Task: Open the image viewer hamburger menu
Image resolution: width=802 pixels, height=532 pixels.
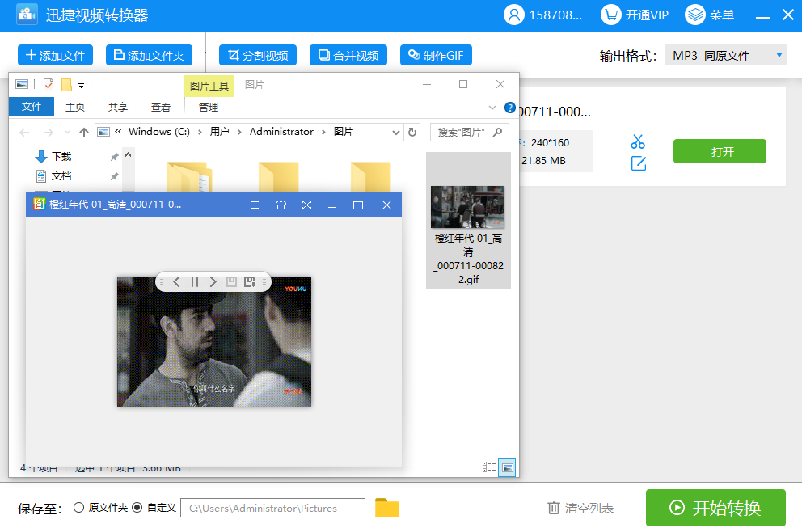Action: tap(255, 205)
